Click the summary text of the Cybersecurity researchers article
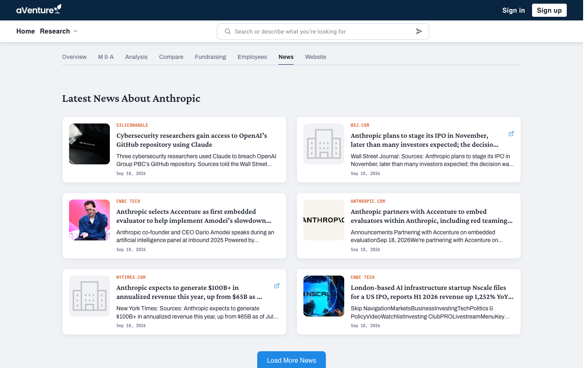This screenshot has width=588, height=368. pyautogui.click(x=196, y=160)
